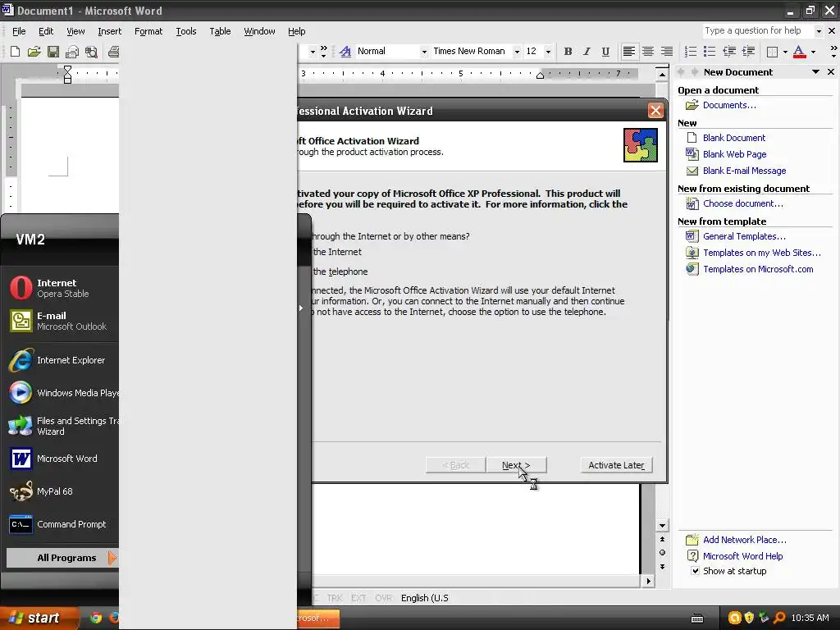The height and width of the screenshot is (630, 840).
Task: Click the Outside Border icon
Action: pyautogui.click(x=772, y=52)
